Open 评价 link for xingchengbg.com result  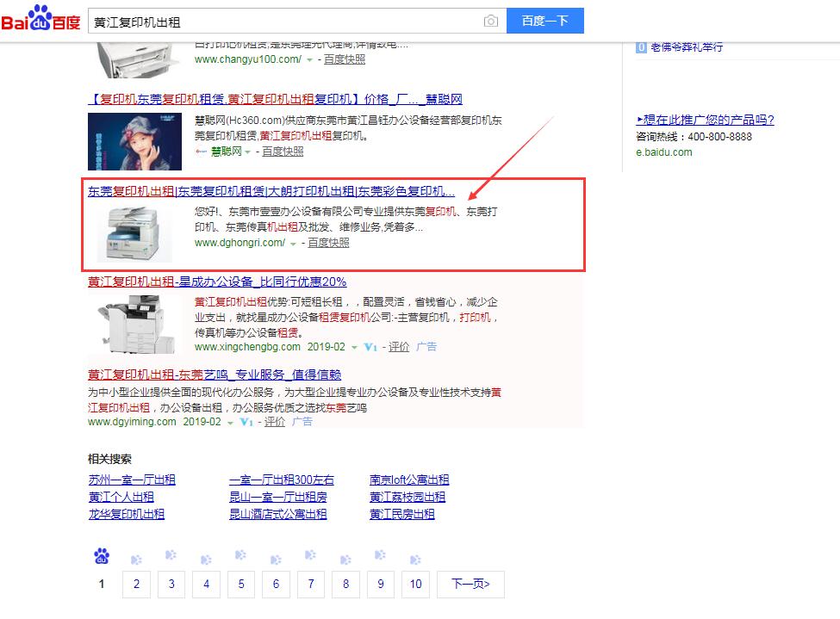coord(398,347)
